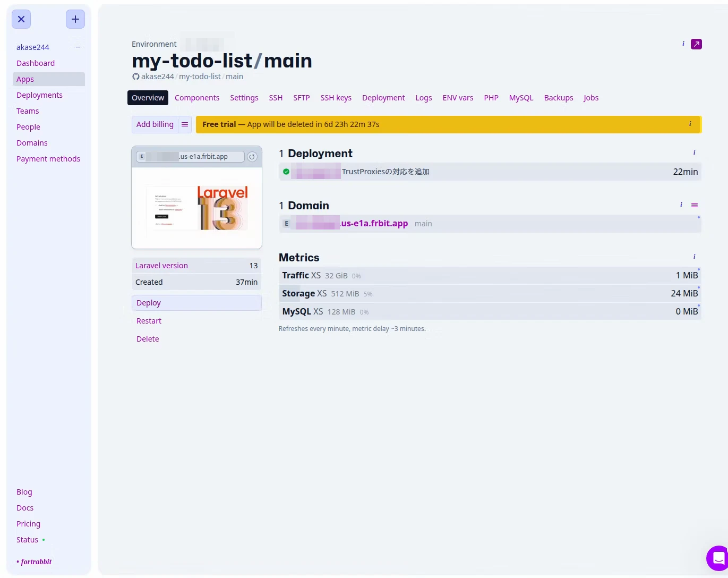Close the sidebar with the X button
The height and width of the screenshot is (578, 728).
21,19
